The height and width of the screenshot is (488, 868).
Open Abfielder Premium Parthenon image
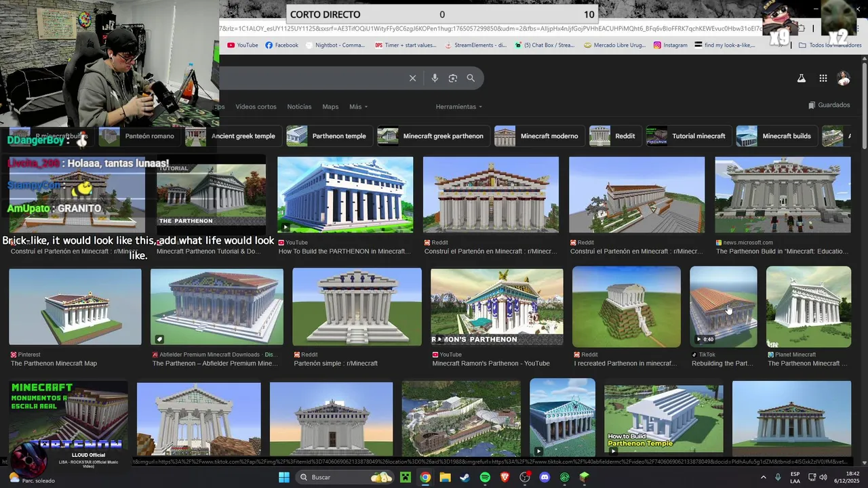point(217,307)
